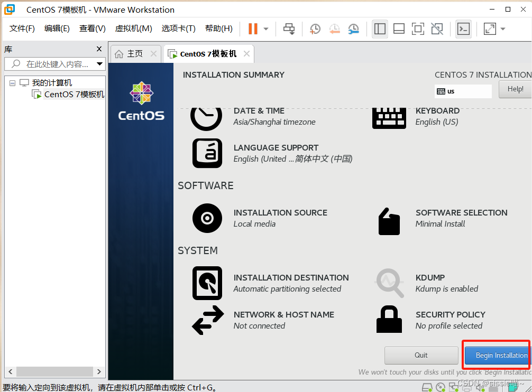This screenshot has height=392, width=532.
Task: Open the Keyboard settings icon
Action: pos(389,118)
